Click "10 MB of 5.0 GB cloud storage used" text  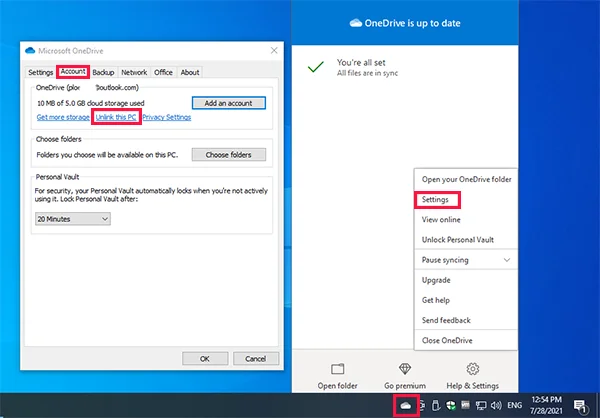91,103
